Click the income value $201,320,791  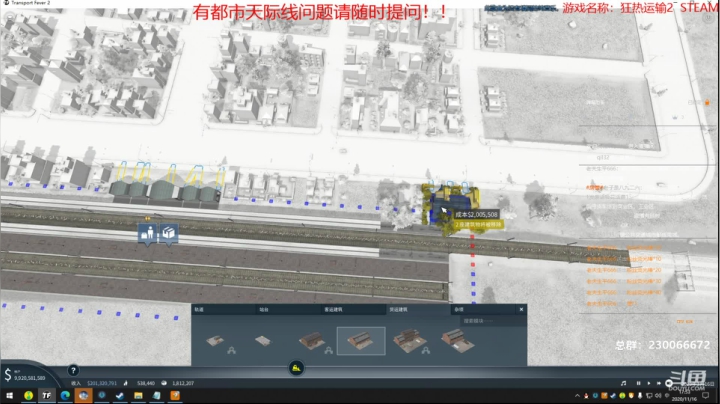coord(102,383)
